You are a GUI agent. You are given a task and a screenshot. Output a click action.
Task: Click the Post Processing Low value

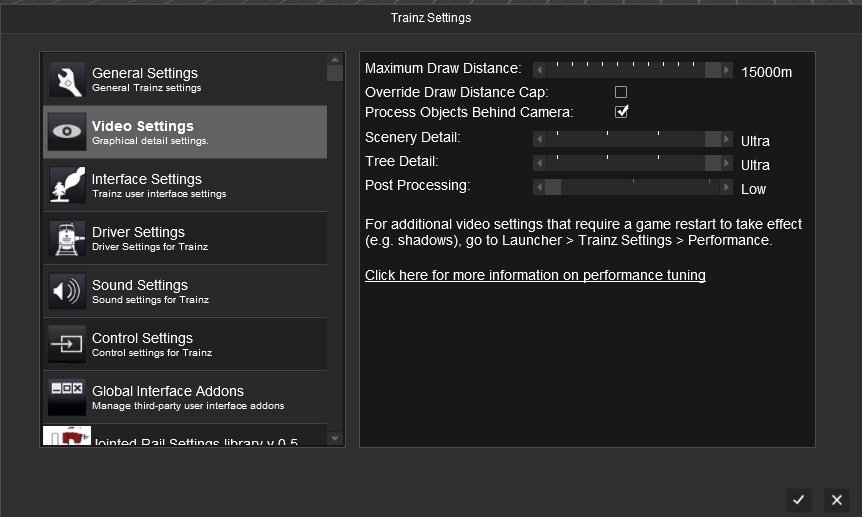[x=753, y=189]
